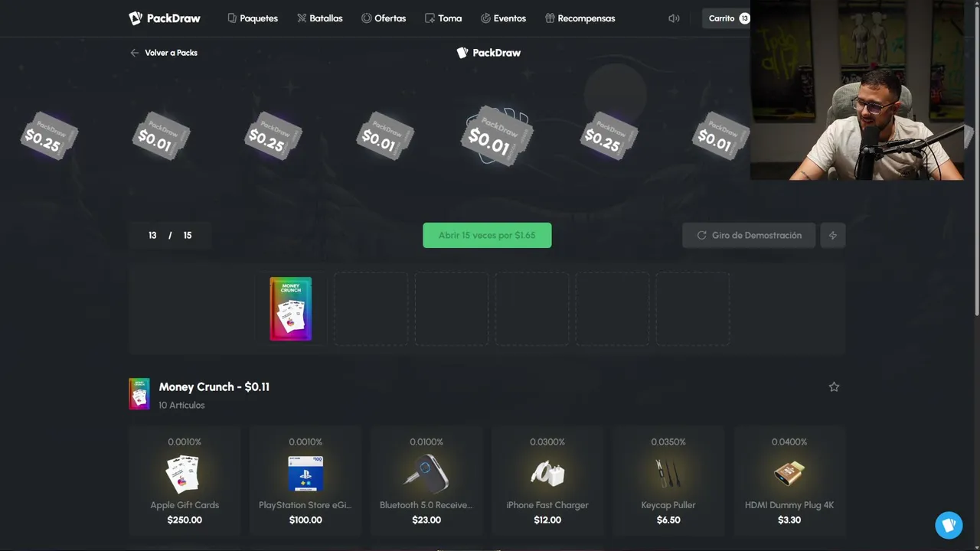Click Abrir 15 veces por $1.65
Viewport: 980px width, 551px height.
coord(487,235)
